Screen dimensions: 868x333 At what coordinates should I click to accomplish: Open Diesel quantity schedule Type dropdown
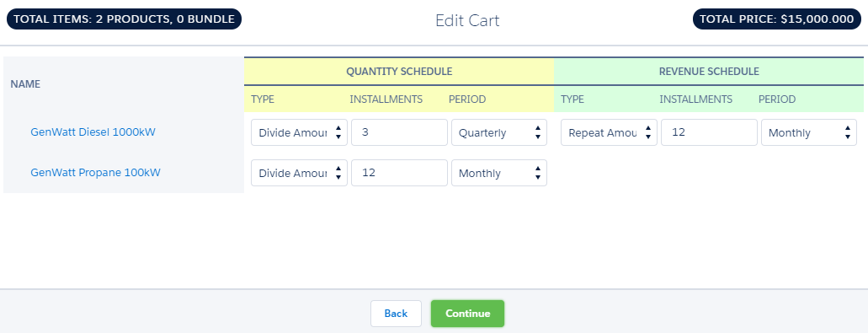click(x=299, y=132)
